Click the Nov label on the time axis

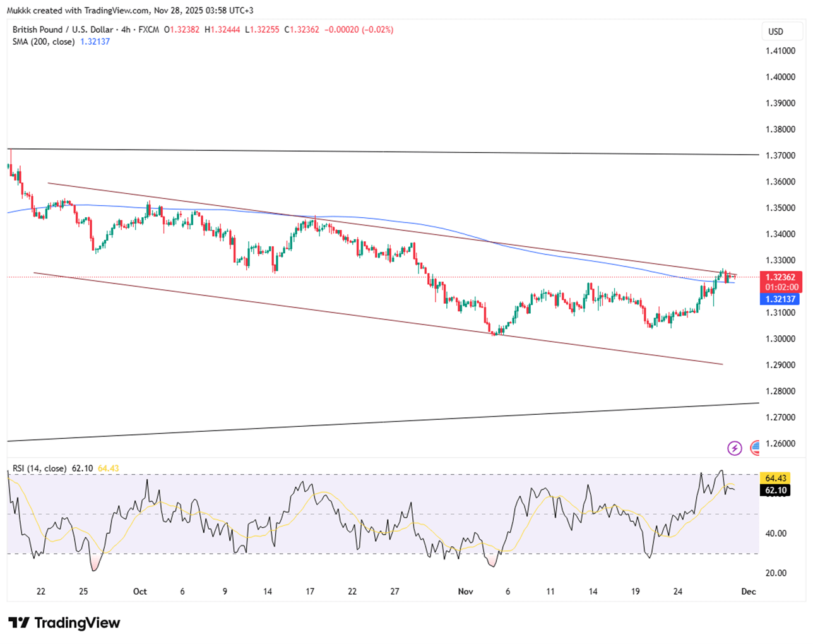pos(465,592)
